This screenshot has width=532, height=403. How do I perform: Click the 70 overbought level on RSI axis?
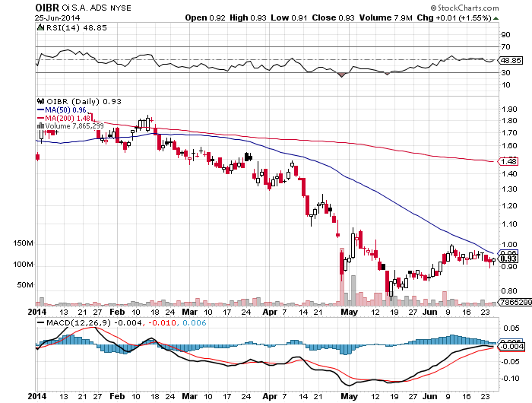pyautogui.click(x=505, y=46)
